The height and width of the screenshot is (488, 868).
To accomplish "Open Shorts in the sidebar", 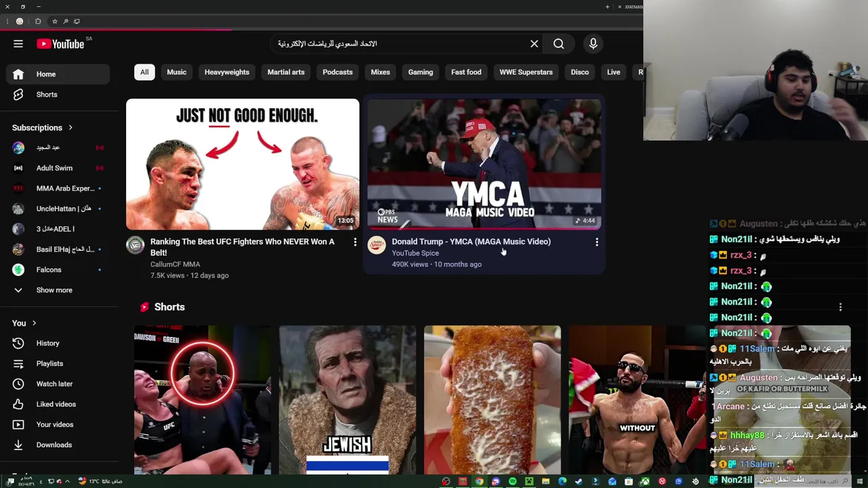I will 58,94.
